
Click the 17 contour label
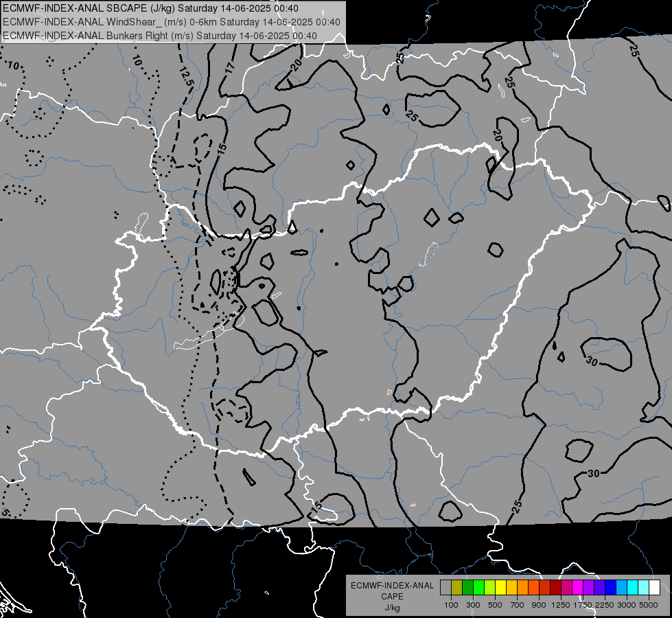230,67
